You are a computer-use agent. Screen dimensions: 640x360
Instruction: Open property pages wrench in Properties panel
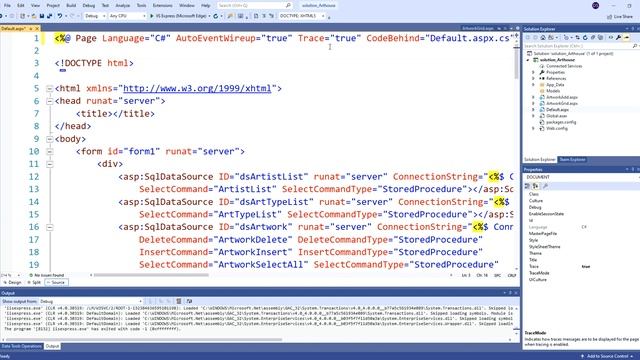(546, 186)
